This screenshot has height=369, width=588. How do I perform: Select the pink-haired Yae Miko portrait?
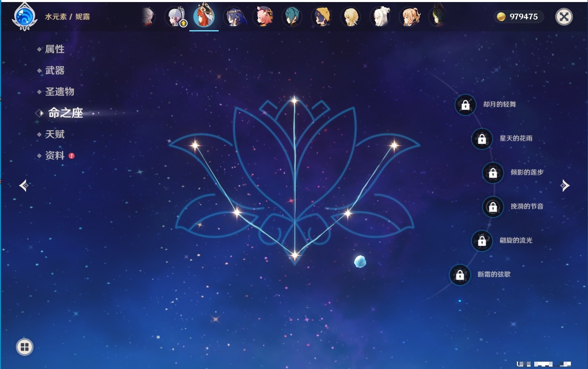[x=263, y=17]
